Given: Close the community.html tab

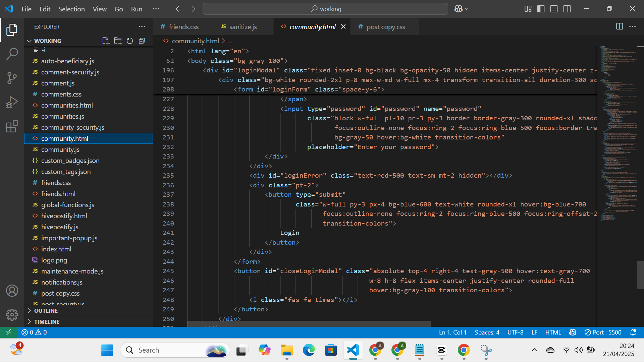Looking at the screenshot, I should point(343,26).
